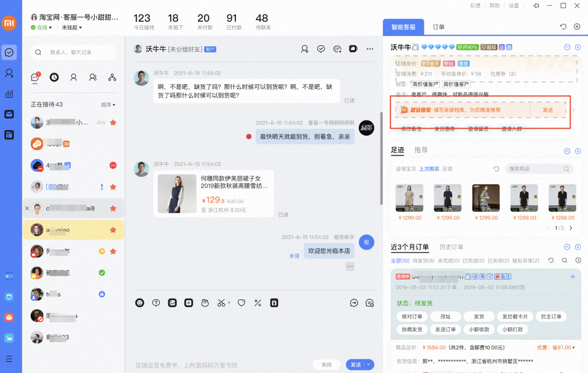Open the statistics bar chart sidebar icon

tap(9, 93)
